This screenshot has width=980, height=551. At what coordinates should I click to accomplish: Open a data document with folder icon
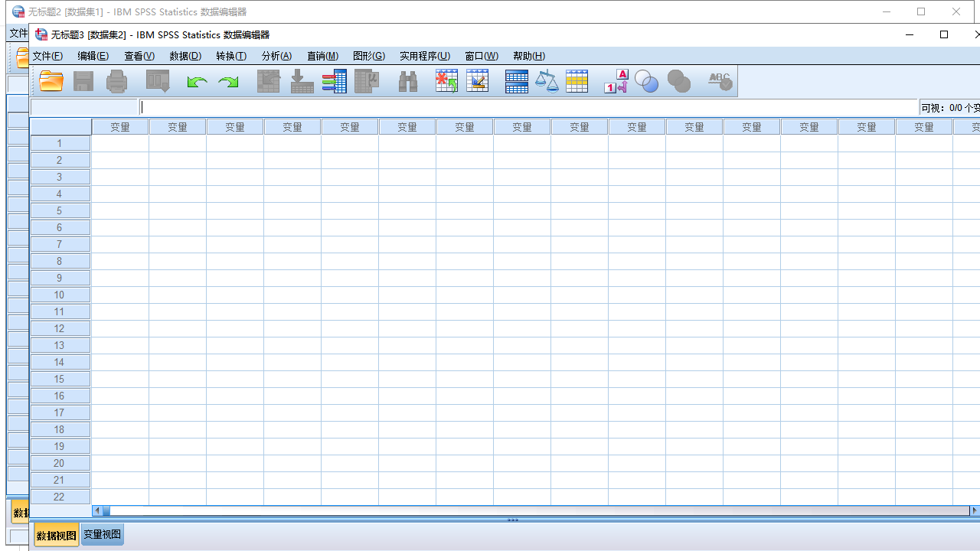point(51,81)
